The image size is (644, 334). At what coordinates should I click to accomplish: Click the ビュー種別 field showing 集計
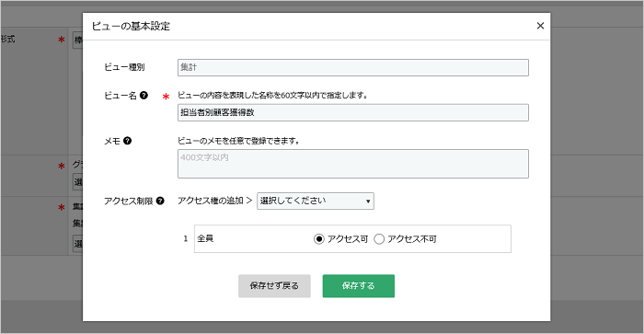pyautogui.click(x=353, y=67)
